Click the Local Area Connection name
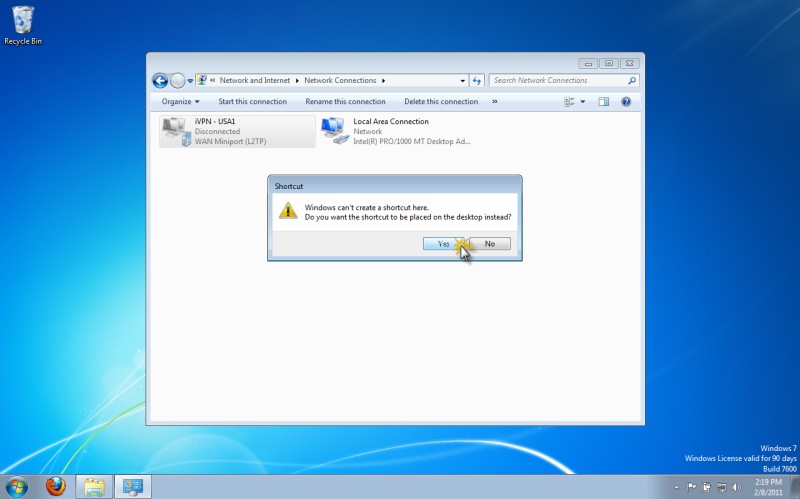The image size is (800, 499). (391, 121)
